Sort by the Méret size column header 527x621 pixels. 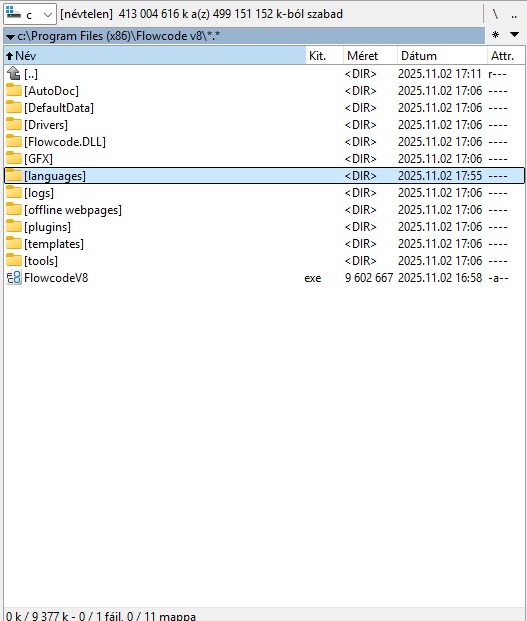[370, 55]
